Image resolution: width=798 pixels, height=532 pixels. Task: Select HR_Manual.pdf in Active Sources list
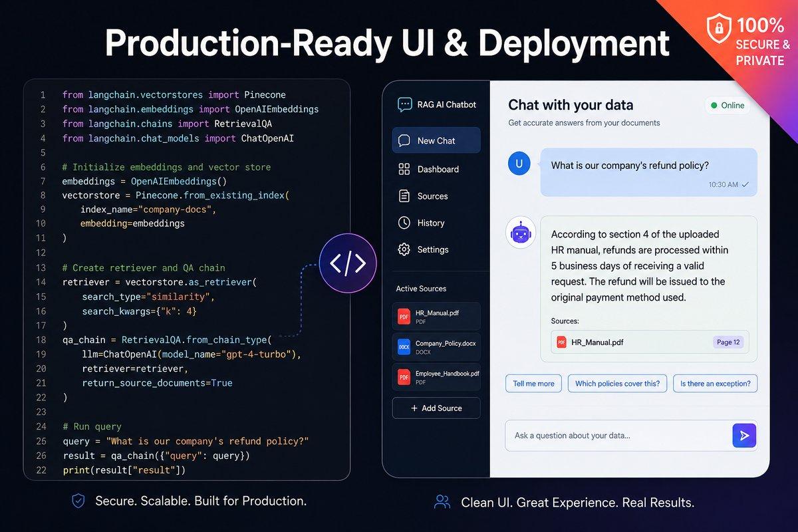pos(436,316)
